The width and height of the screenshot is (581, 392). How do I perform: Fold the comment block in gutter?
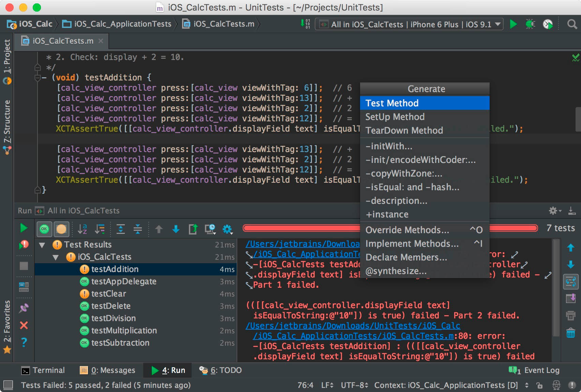tap(38, 67)
